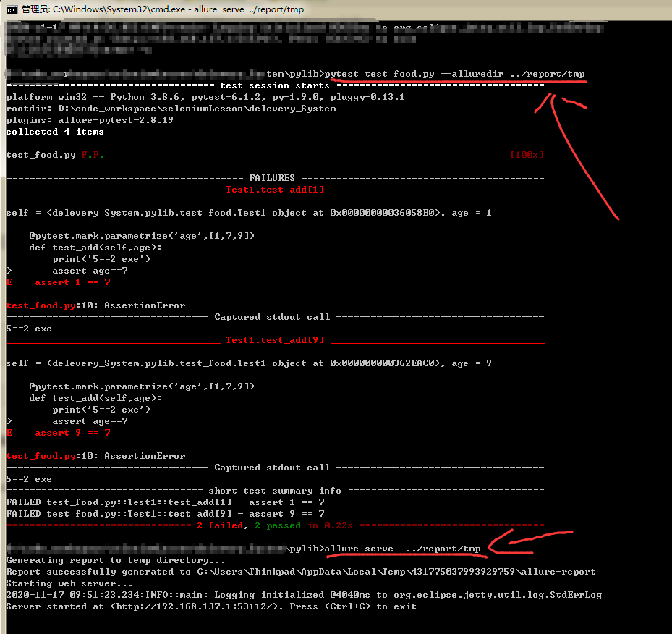The width and height of the screenshot is (672, 634).
Task: Click the command 'pytest test_food.py --alluredir ../report/tmp'
Action: [454, 74]
